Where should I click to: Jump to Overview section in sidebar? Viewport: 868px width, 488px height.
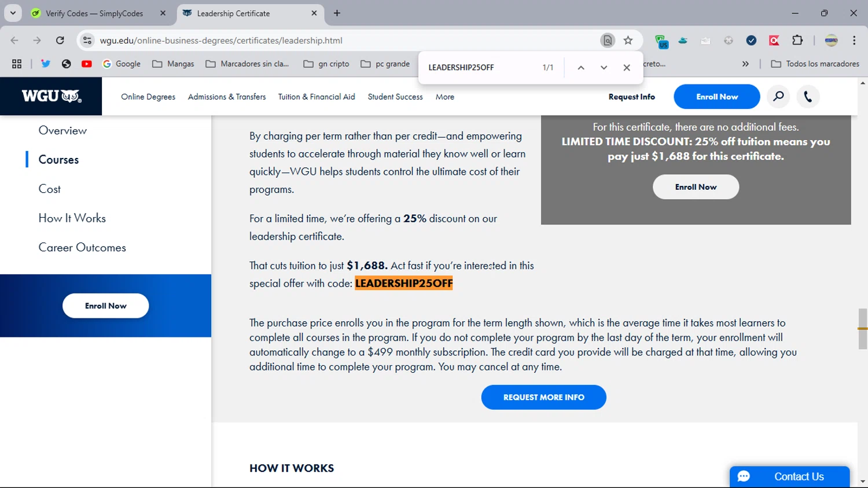point(62,130)
